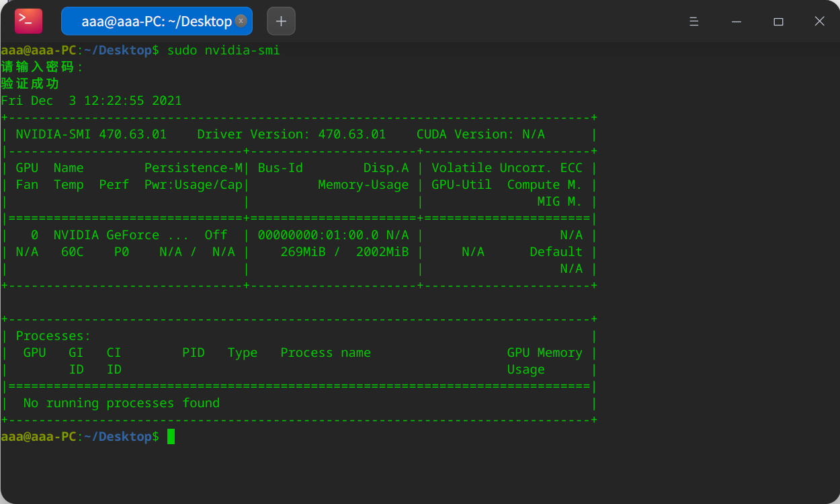840x504 pixels.
Task: Select the aaa@aaa-PC: ~/Desktop tab
Action: click(x=157, y=21)
